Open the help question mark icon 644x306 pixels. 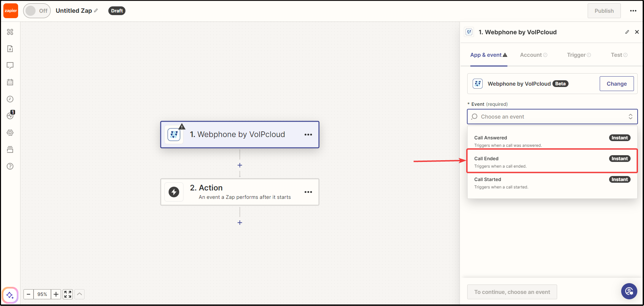click(10, 166)
